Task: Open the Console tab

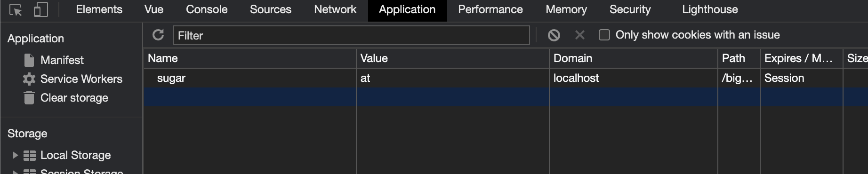Action: pos(207,9)
